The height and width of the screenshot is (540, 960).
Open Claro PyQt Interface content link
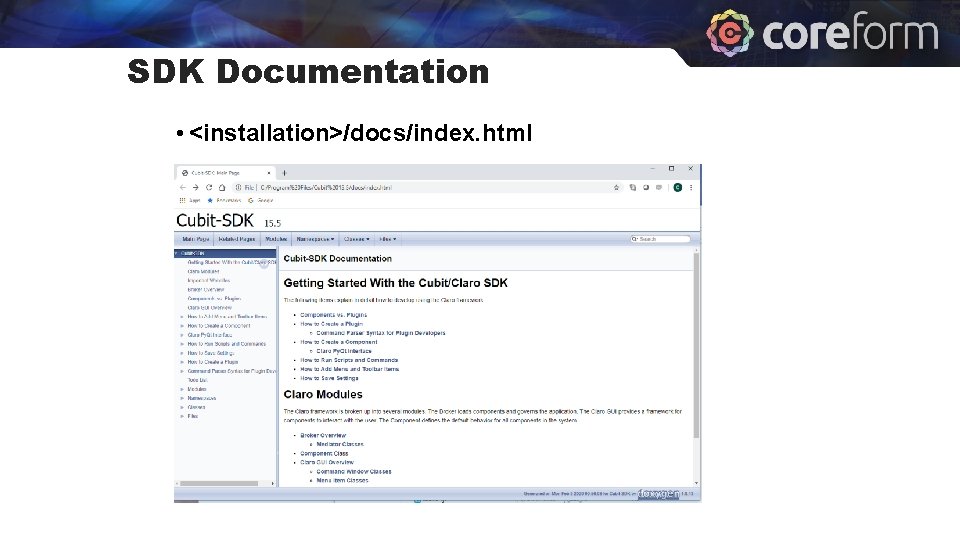click(344, 351)
